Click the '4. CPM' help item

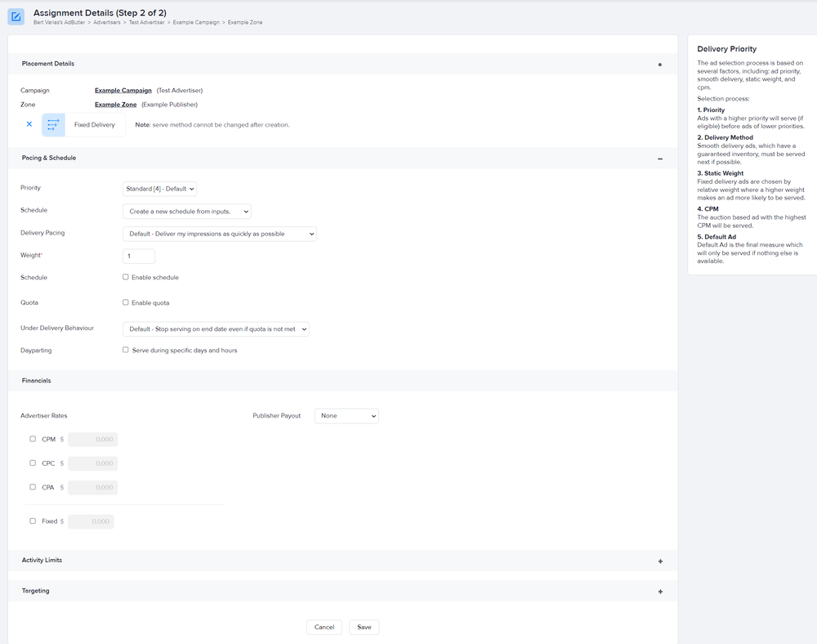tap(708, 209)
